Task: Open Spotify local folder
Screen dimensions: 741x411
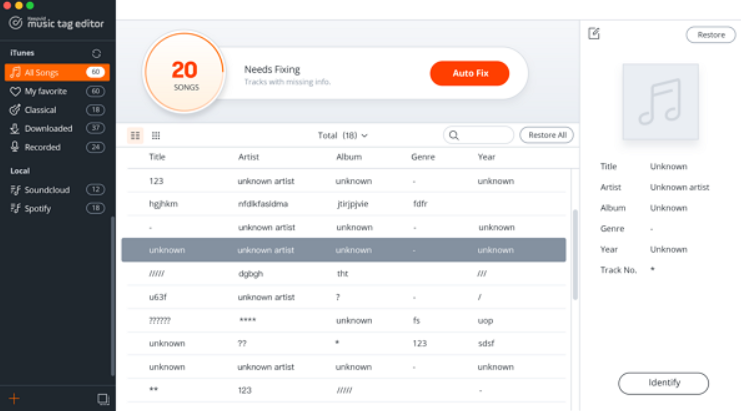Action: pos(40,208)
